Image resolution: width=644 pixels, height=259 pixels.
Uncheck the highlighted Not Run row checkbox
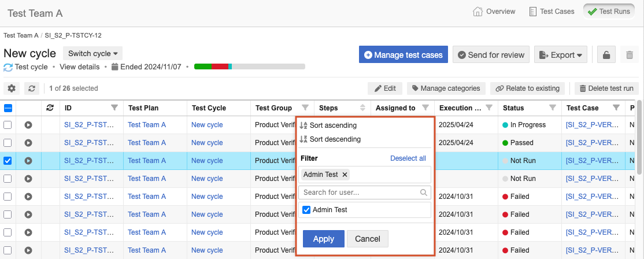(8, 161)
